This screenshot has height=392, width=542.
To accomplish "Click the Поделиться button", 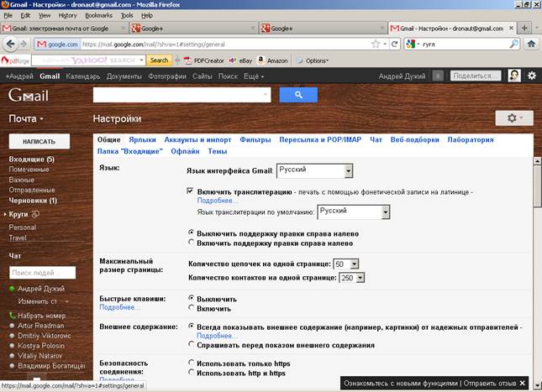I will tap(476, 76).
